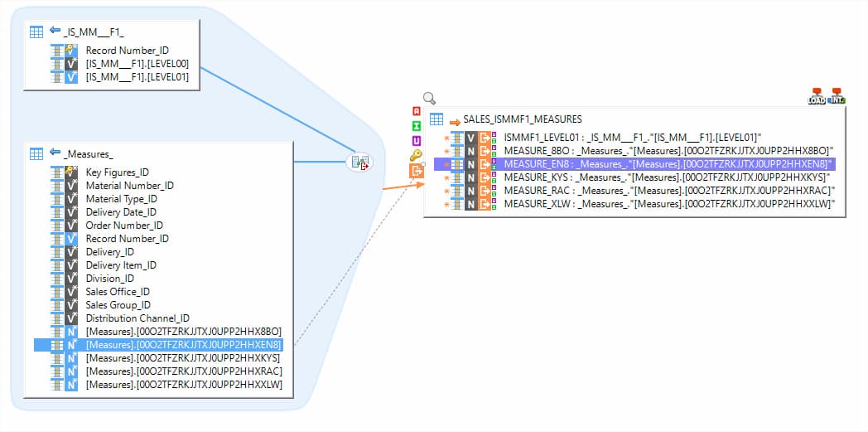
Task: Click the orange arrow beside SALES_ISMMF1_MEASURES title
Action: click(x=455, y=123)
